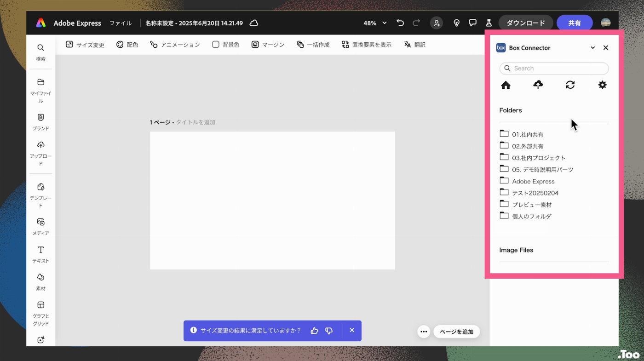Click the invite collaborator icon
This screenshot has width=644, height=361.
tap(436, 23)
